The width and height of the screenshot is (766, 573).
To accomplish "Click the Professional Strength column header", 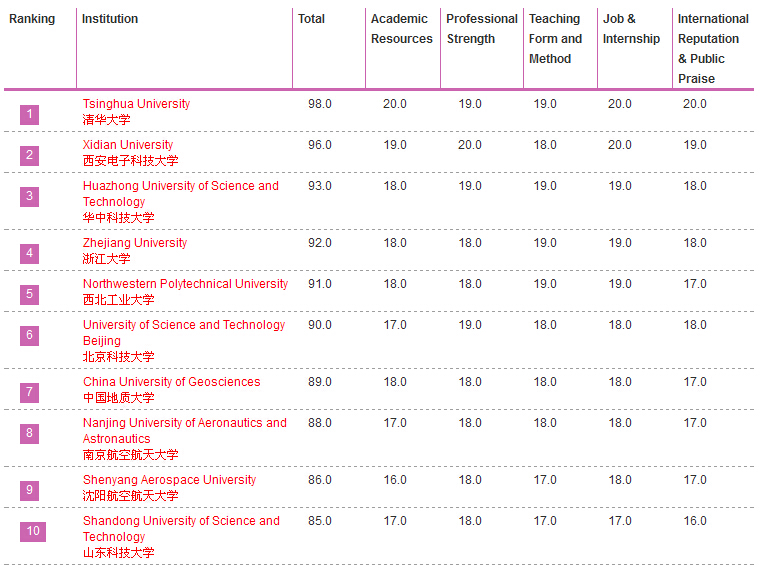I will (x=482, y=29).
